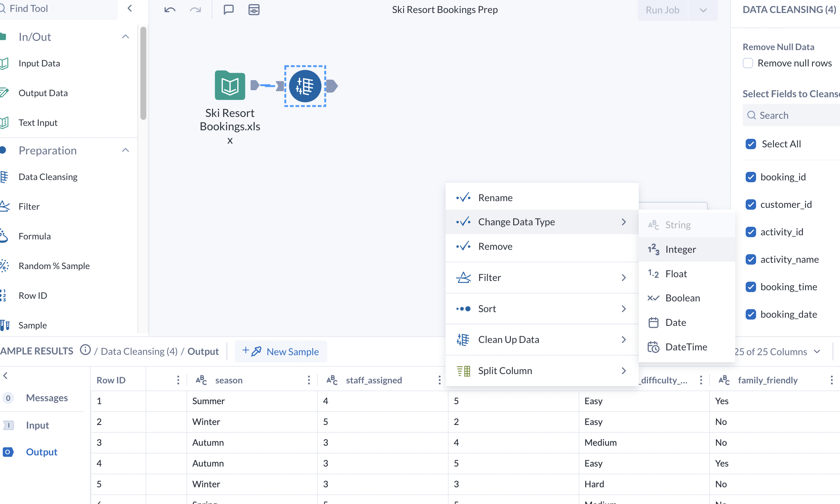Open the comment tool in the toolbar
Image resolution: width=840 pixels, height=504 pixels.
[x=228, y=10]
